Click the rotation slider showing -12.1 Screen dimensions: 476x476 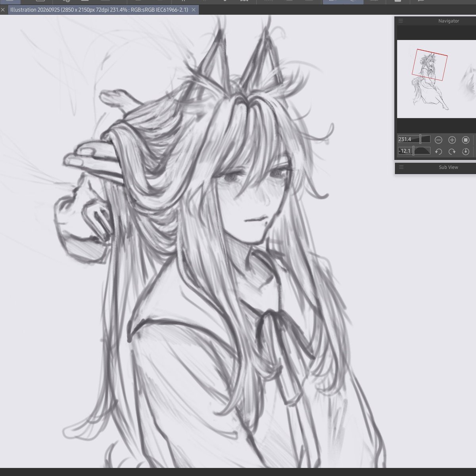[414, 151]
